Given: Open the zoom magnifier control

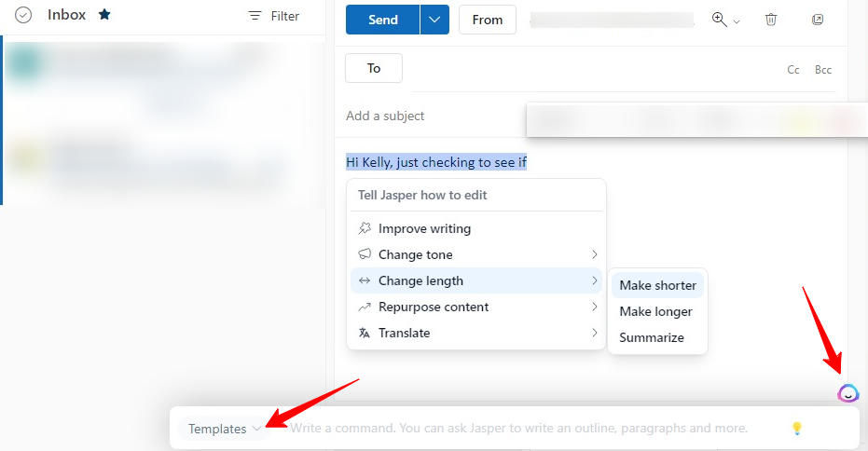Looking at the screenshot, I should pos(719,20).
